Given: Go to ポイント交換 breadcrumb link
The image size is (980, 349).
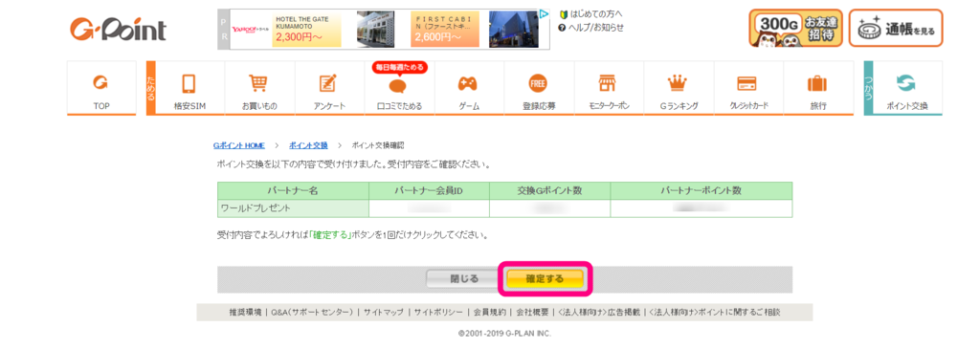Looking at the screenshot, I should (x=308, y=145).
